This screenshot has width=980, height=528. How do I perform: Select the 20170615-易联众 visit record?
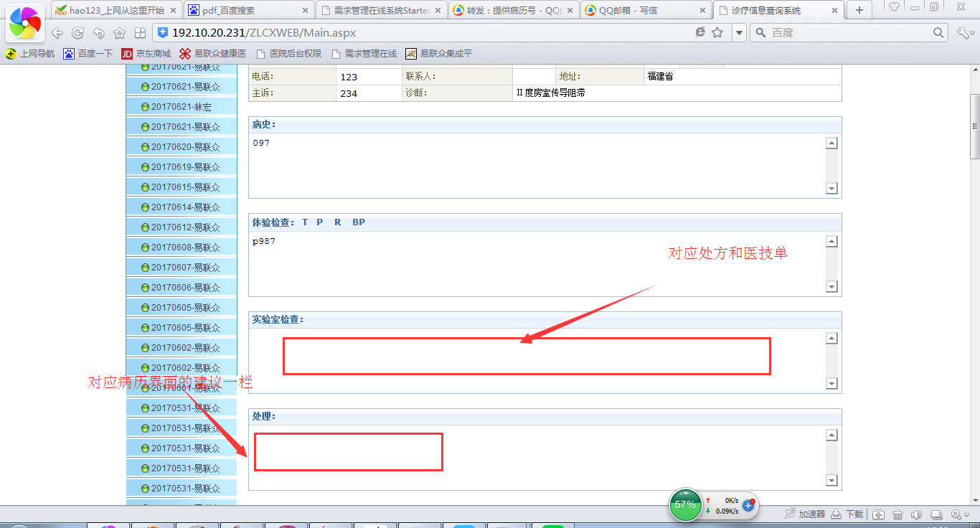(x=182, y=187)
